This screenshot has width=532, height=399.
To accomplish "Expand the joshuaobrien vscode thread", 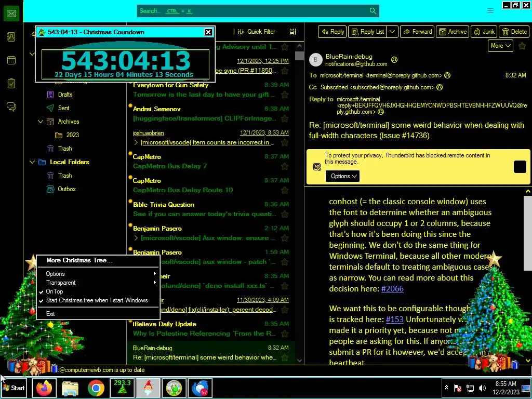I will pos(136,142).
